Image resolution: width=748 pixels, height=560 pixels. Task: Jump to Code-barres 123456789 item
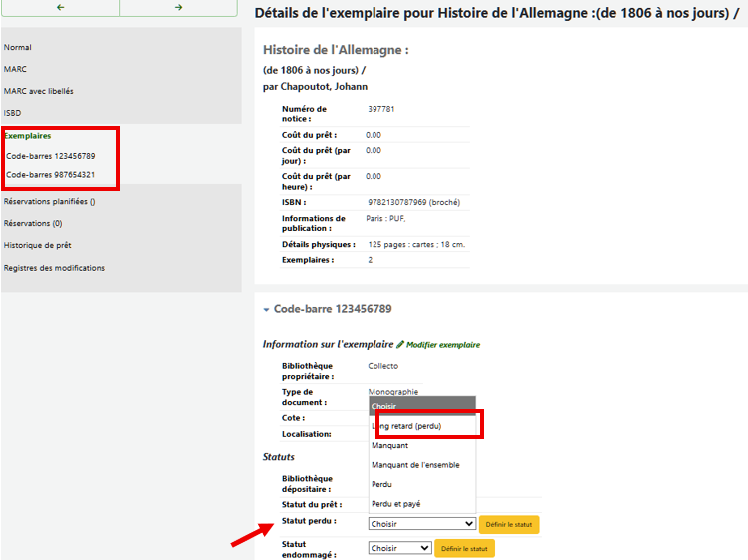(51, 156)
